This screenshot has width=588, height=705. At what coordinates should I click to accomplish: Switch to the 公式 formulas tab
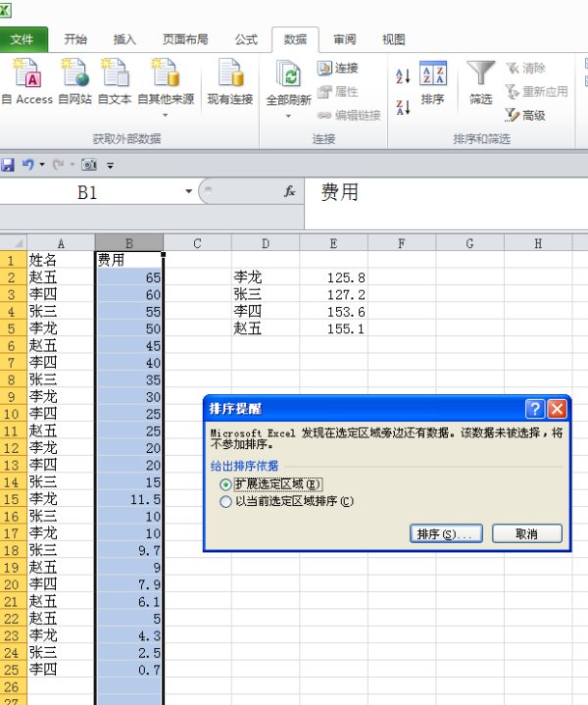pyautogui.click(x=246, y=39)
